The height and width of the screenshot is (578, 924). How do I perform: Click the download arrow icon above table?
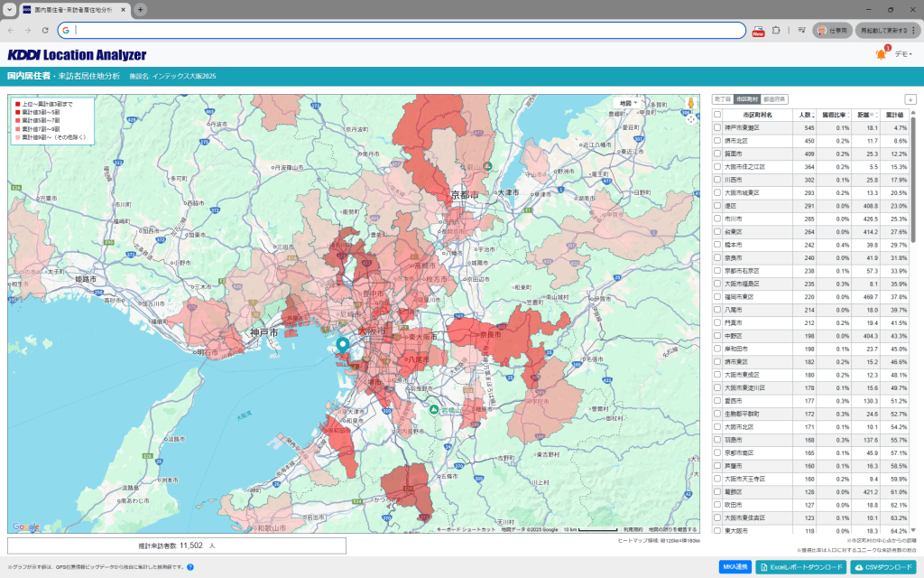tap(910, 99)
